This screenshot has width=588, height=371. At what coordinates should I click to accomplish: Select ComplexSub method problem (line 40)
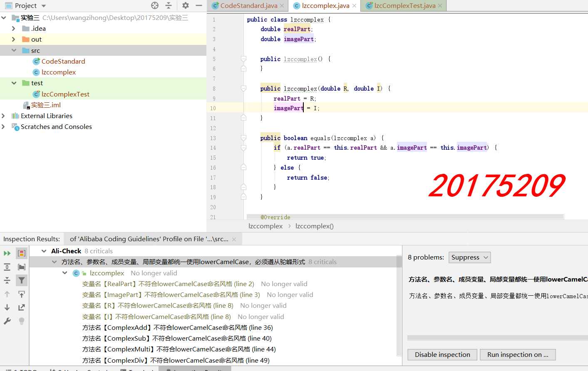coord(177,339)
